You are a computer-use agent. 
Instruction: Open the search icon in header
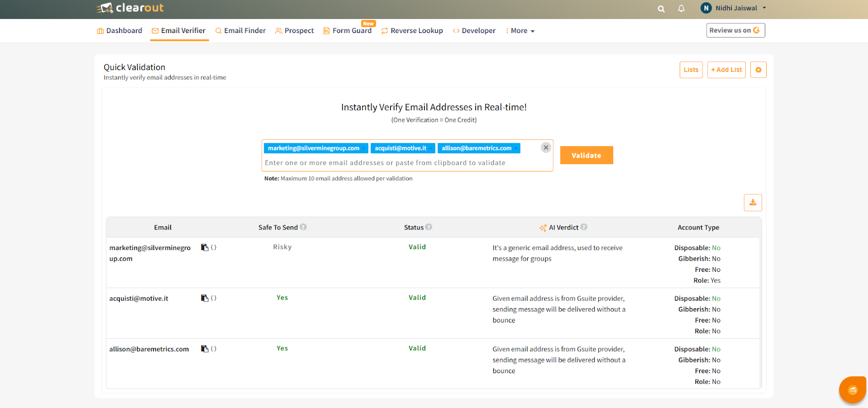point(661,9)
